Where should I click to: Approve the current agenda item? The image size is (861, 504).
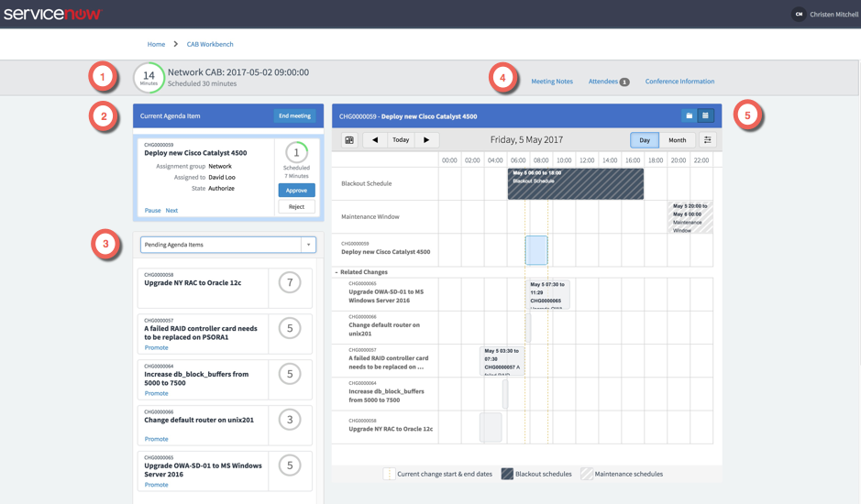tap(296, 191)
